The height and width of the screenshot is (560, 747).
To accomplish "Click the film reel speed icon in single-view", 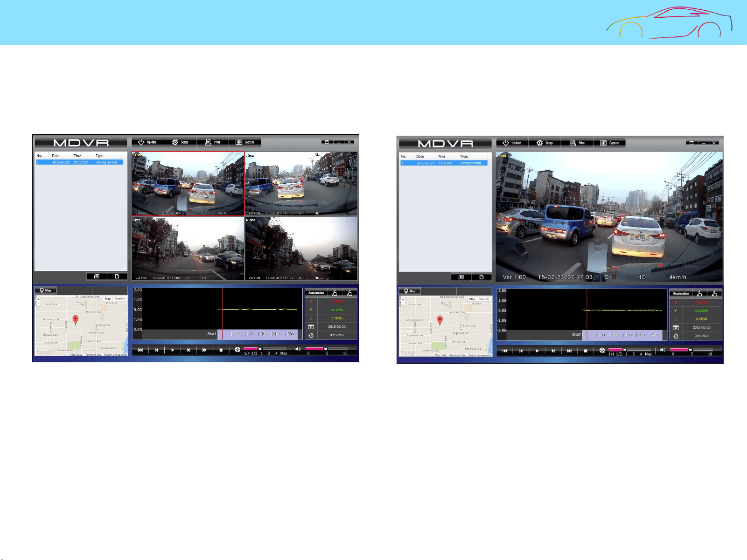I will coord(602,351).
